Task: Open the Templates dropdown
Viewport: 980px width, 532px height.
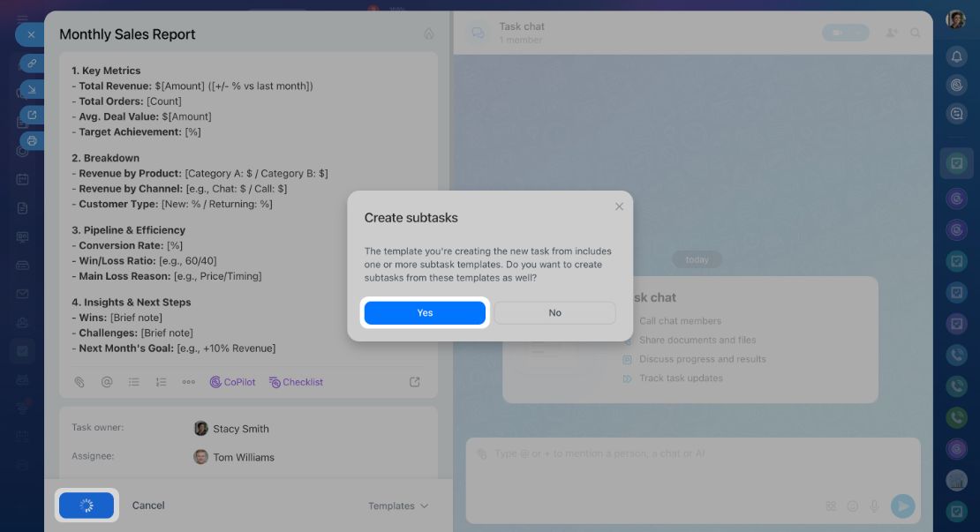Action: click(398, 506)
